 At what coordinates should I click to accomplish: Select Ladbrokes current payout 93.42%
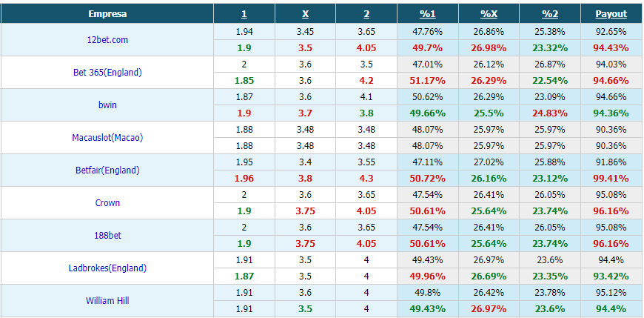click(x=611, y=276)
